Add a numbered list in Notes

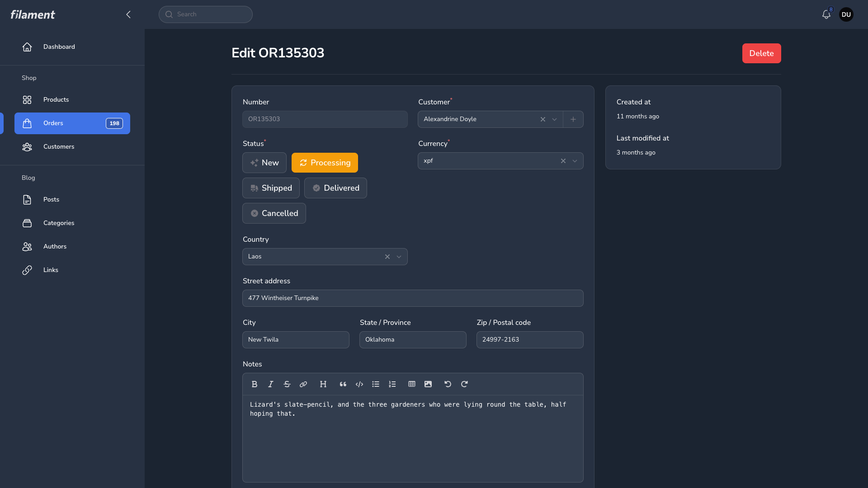(392, 384)
